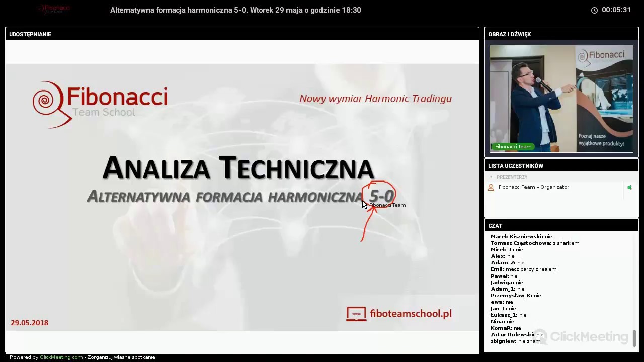The width and height of the screenshot is (644, 362).
Task: Click the 29.05.2018 date on the slide
Action: 30,323
